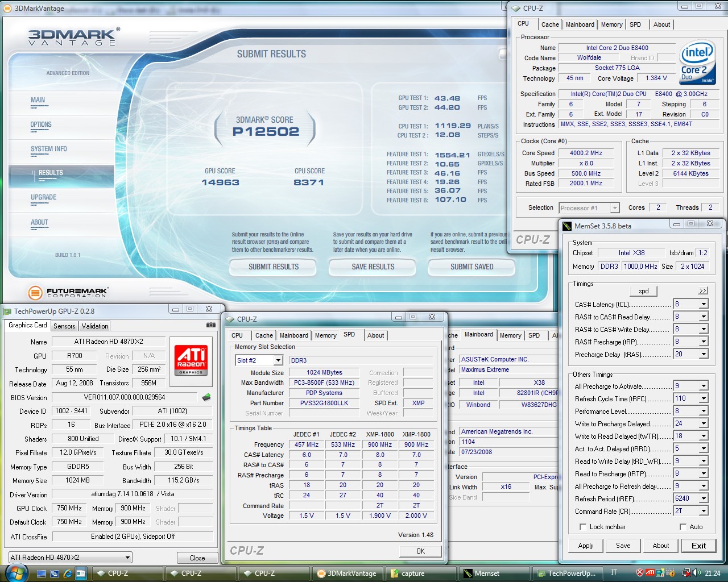Open the Validation tab in GPU-Z
The width and height of the screenshot is (728, 582).
tap(95, 326)
